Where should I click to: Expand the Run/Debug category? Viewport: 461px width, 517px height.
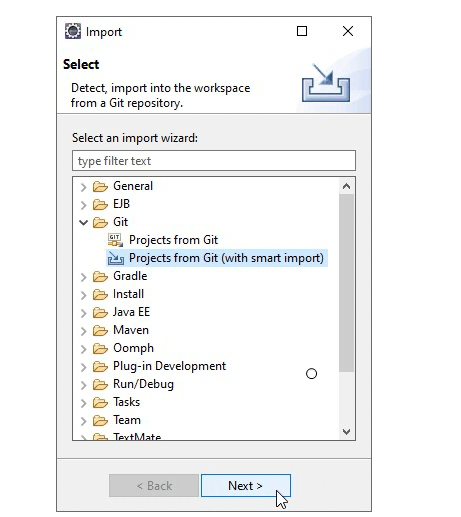[x=84, y=385]
